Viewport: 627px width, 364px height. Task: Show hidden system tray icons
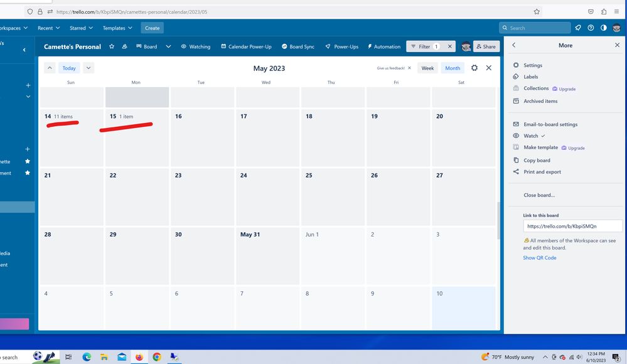click(x=545, y=357)
